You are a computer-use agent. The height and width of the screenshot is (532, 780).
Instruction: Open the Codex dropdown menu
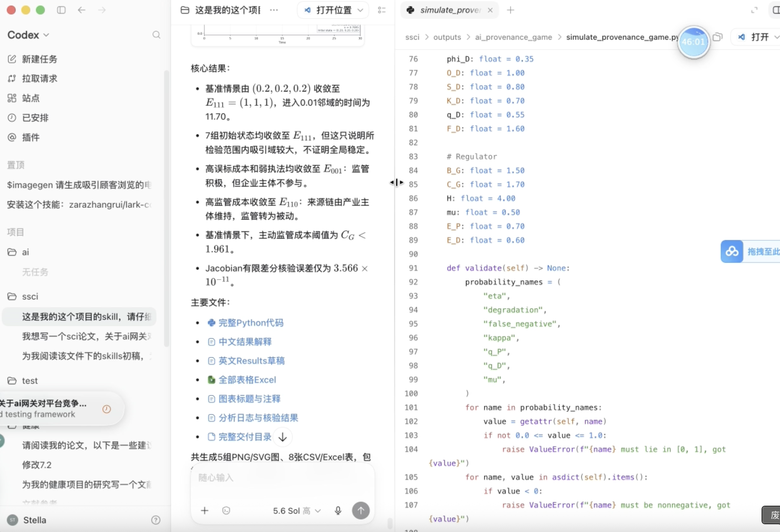pos(28,35)
